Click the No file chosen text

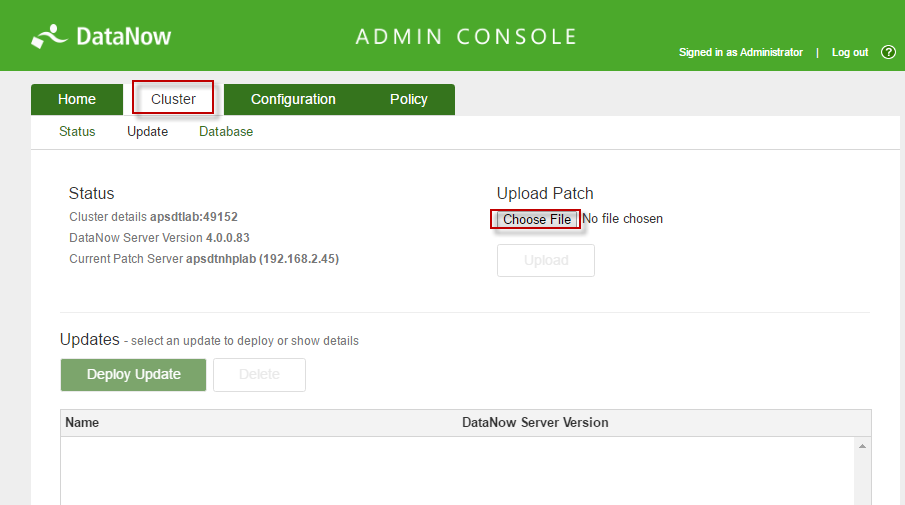623,219
